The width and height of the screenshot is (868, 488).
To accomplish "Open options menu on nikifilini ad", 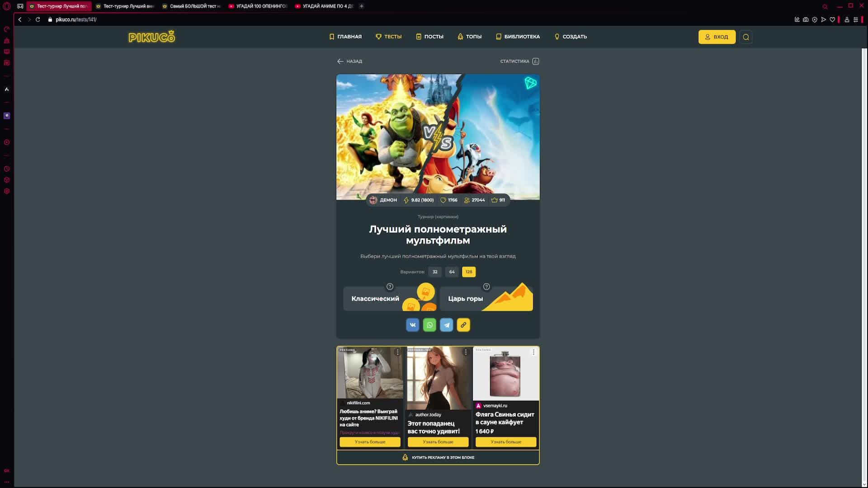I will point(397,352).
